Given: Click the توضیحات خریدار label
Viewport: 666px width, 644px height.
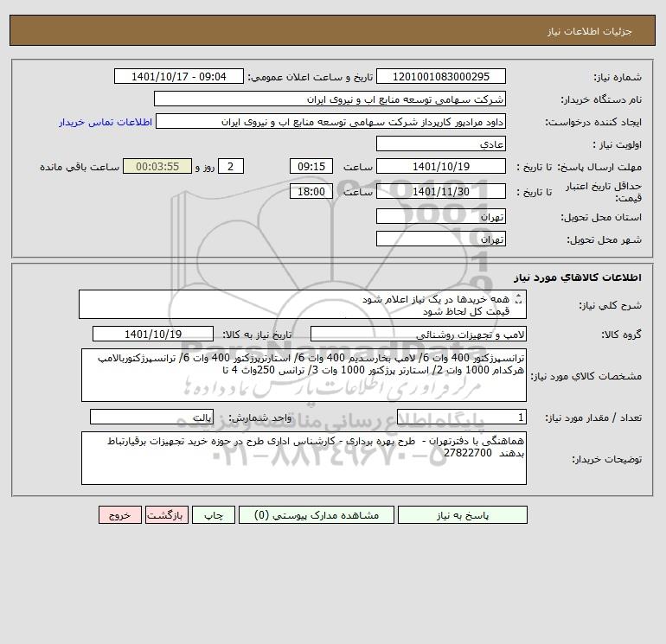Looking at the screenshot, I should click(606, 459).
